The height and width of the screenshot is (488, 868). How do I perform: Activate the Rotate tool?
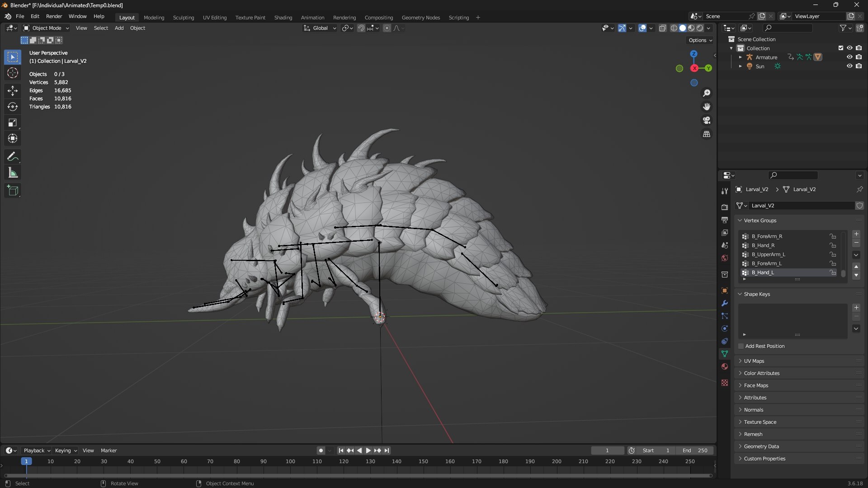pyautogui.click(x=13, y=107)
